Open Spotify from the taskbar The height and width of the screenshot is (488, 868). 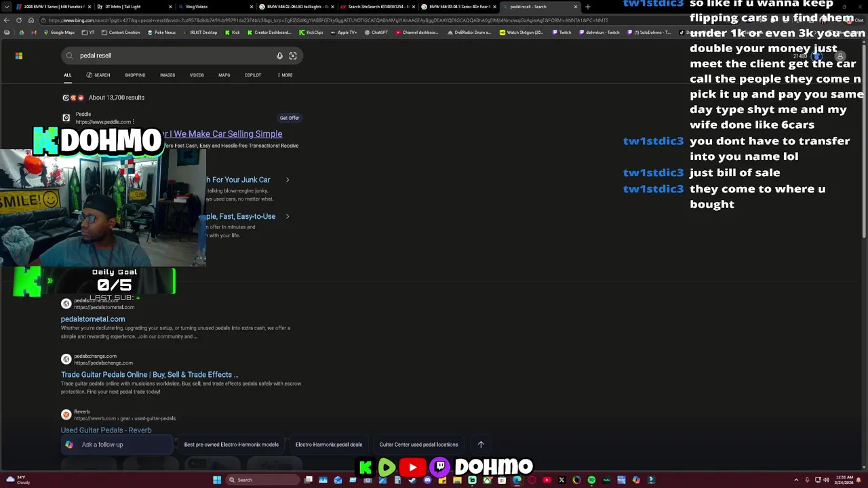[591, 480]
